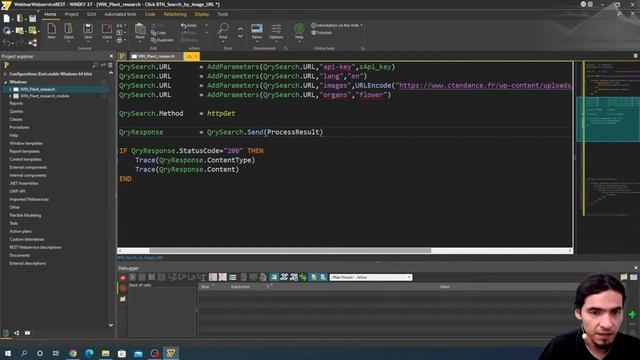Select the Reports item in Project explorer
The image size is (640, 360).
click(16, 103)
